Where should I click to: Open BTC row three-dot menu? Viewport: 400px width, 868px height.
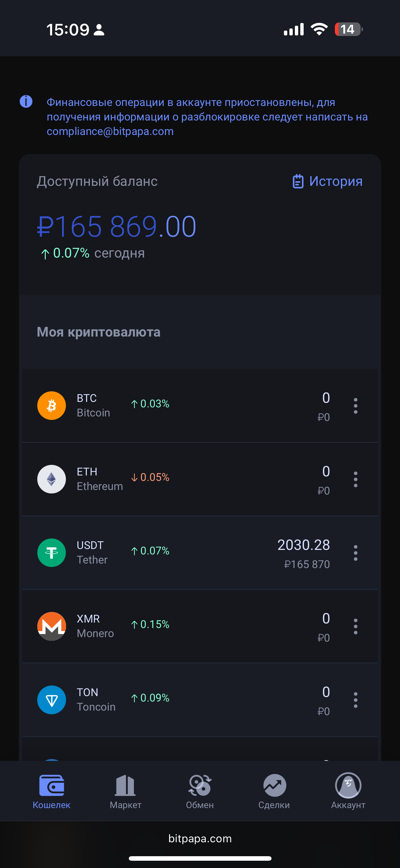point(355,406)
